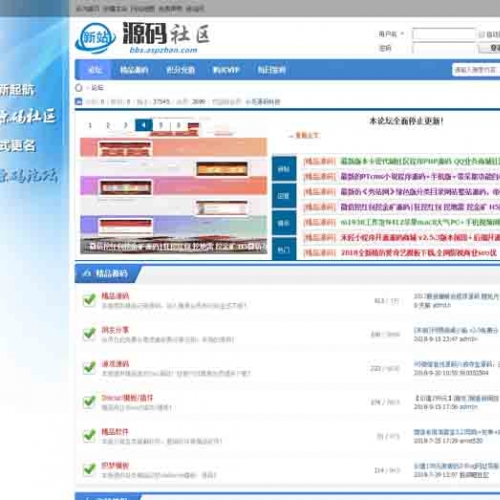The height and width of the screenshot is (500, 500).
Task: Click the blue stats icon before the post counts
Action: click(79, 101)
